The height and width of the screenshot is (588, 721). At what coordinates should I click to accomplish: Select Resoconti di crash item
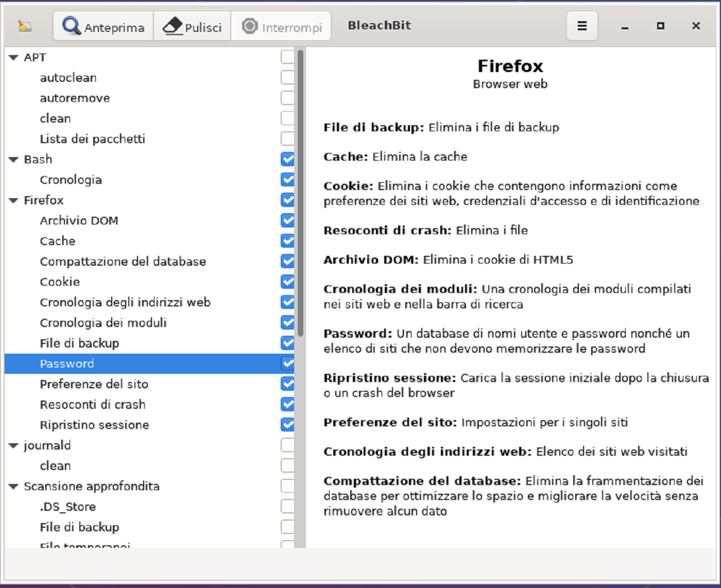point(93,404)
